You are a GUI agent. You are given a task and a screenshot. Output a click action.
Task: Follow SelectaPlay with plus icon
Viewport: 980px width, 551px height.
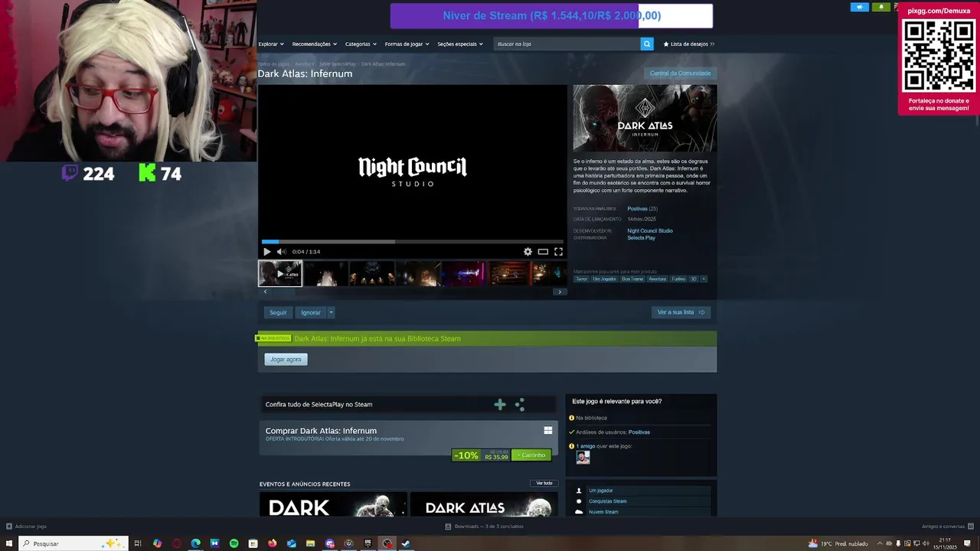coord(500,405)
